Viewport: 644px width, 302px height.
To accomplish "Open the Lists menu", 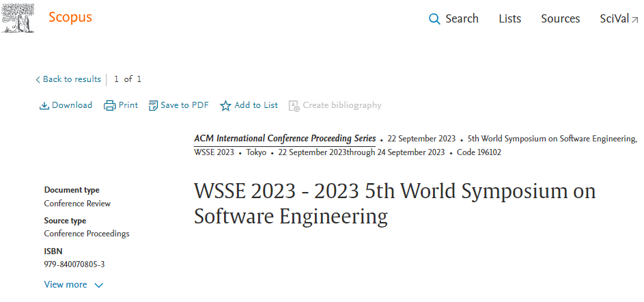I will click(509, 19).
